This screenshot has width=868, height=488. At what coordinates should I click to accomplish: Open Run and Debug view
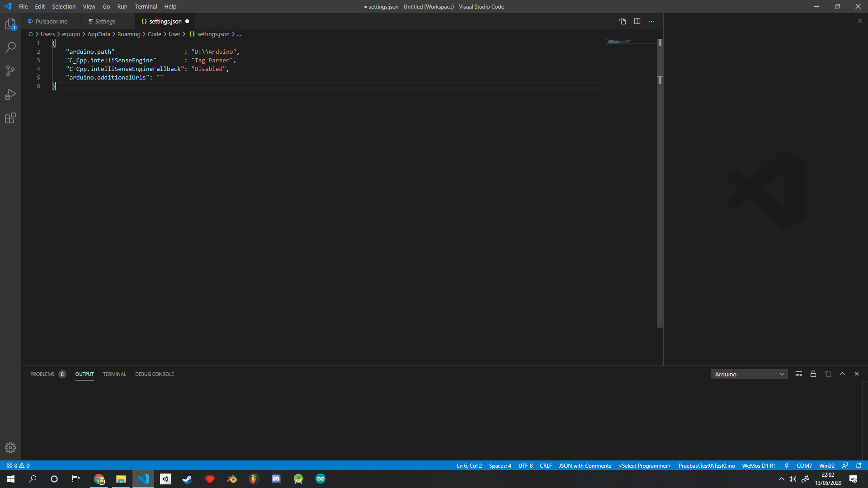click(x=10, y=94)
